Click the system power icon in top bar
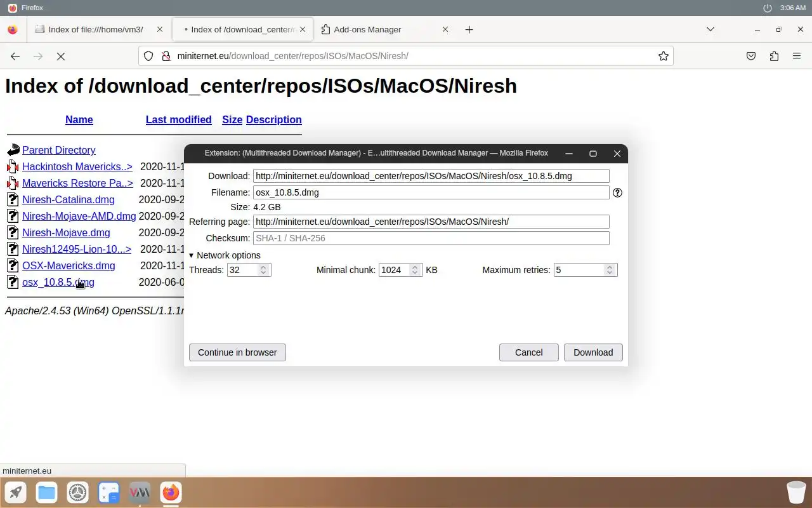 click(x=768, y=8)
